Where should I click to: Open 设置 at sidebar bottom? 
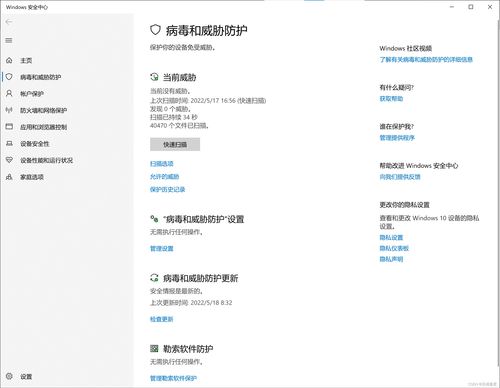pyautogui.click(x=26, y=376)
